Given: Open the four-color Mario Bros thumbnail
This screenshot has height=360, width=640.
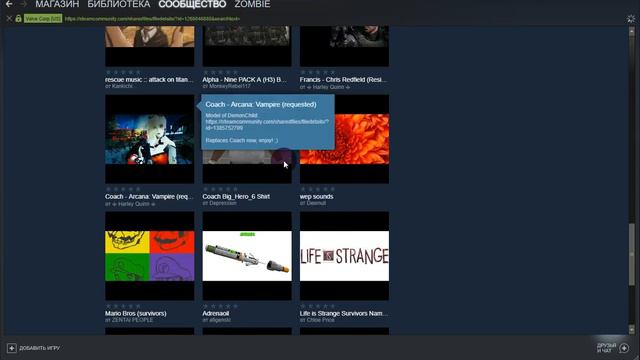Looking at the screenshot, I should pyautogui.click(x=150, y=256).
